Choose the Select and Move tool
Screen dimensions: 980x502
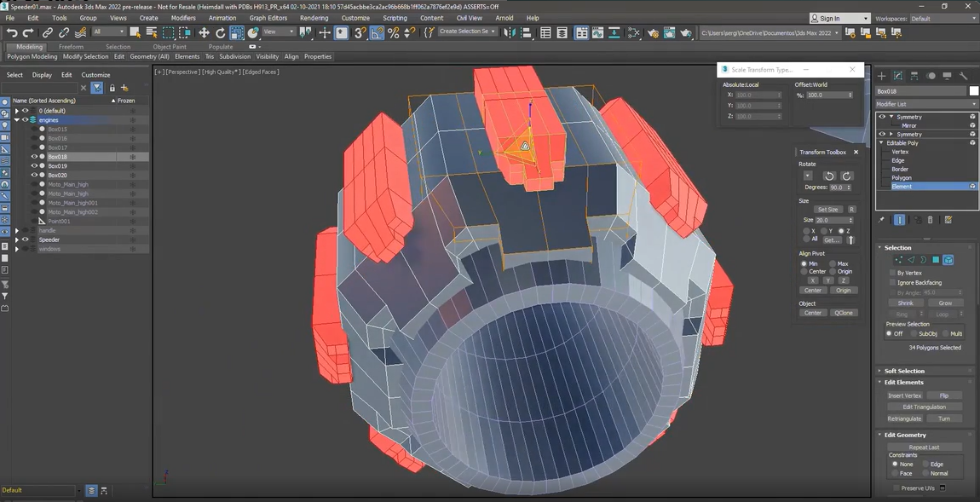204,33
